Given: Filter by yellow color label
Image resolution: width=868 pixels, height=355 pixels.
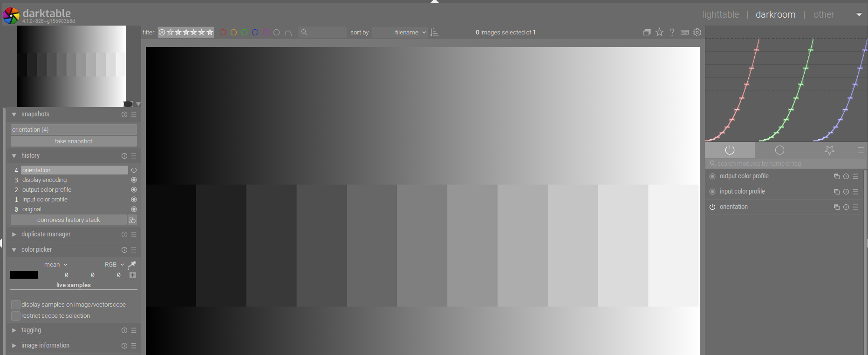Looking at the screenshot, I should point(233,33).
